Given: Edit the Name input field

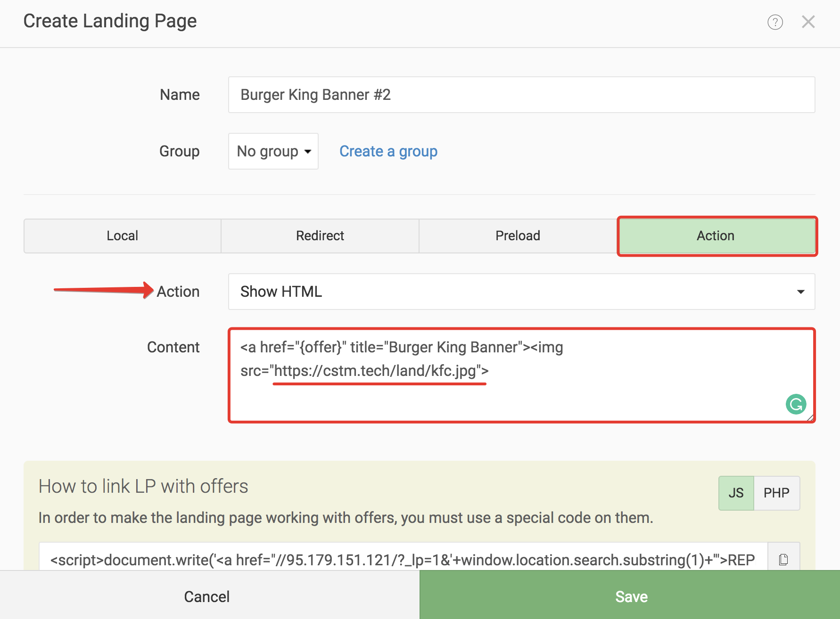Looking at the screenshot, I should click(522, 95).
